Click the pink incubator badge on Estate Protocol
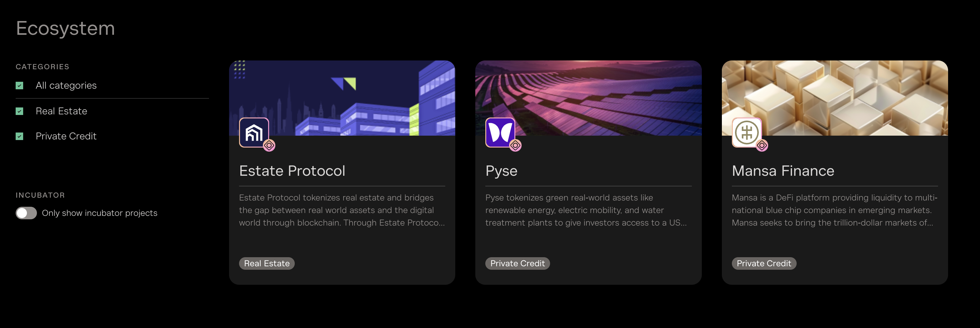The width and height of the screenshot is (980, 328). tap(269, 145)
